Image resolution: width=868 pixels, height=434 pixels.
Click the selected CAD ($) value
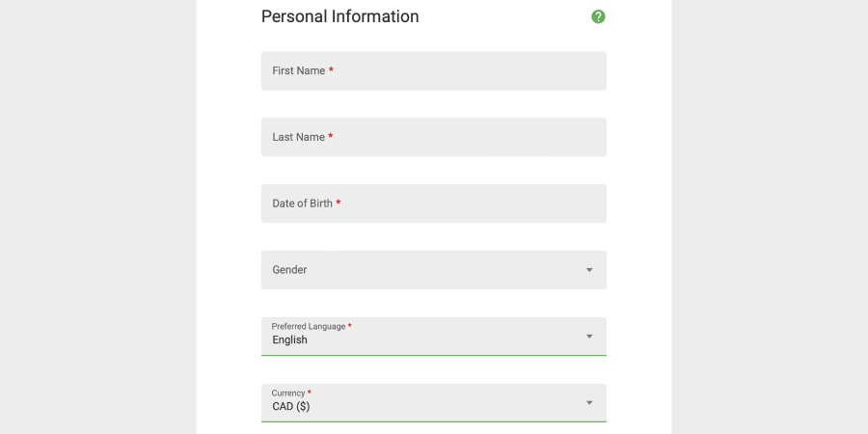tap(291, 406)
